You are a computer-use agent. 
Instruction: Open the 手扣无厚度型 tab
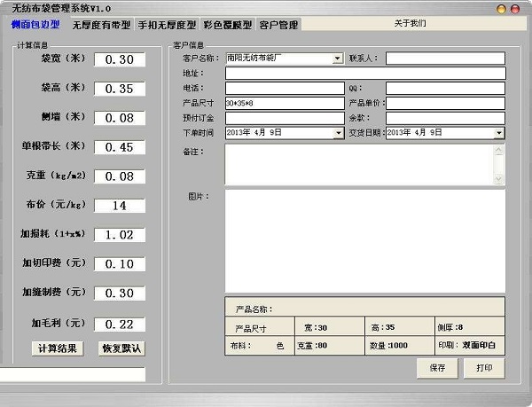click(167, 25)
